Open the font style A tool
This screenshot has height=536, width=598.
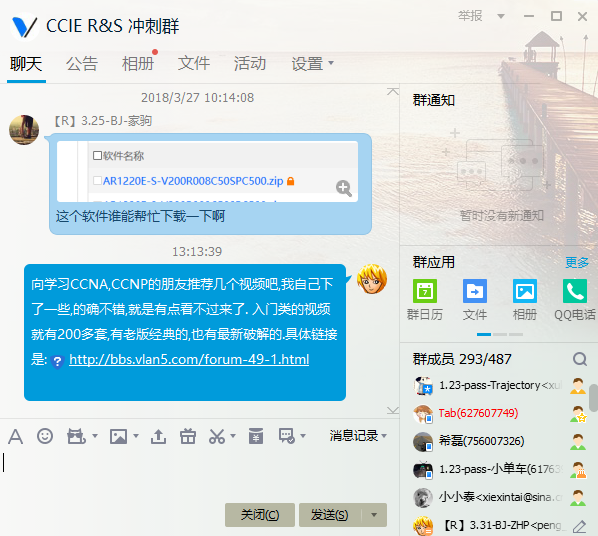pos(15,436)
